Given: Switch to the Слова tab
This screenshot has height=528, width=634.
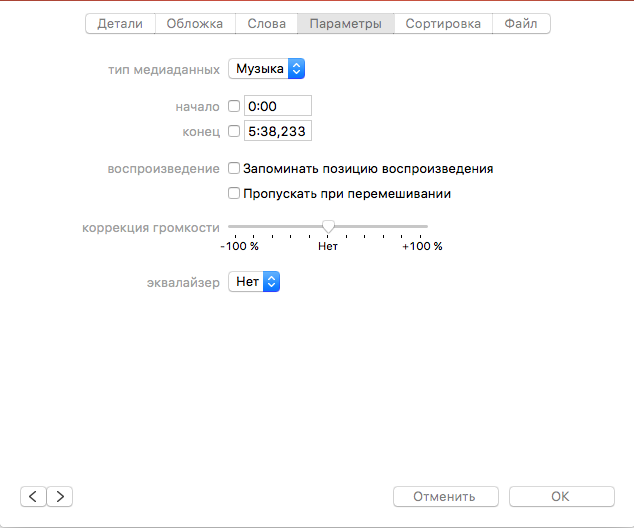Looking at the screenshot, I should pos(266,23).
